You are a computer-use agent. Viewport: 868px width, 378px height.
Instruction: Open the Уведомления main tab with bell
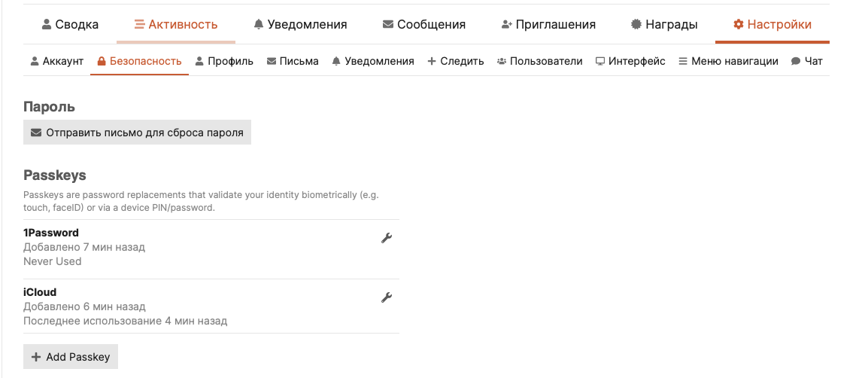(x=300, y=25)
